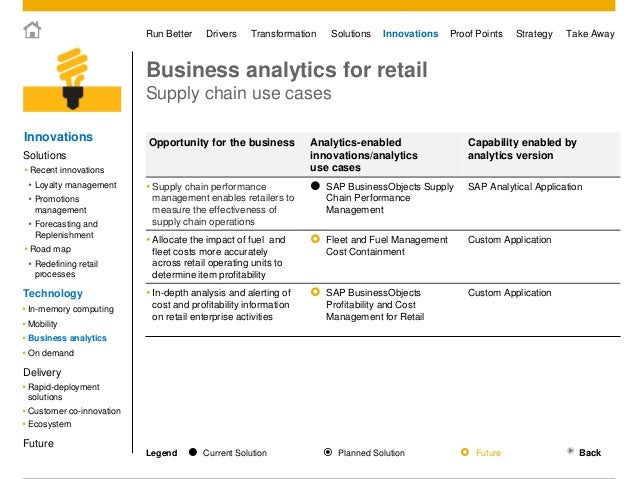Open the Drivers tab
Image resolution: width=638 pixels, height=479 pixels.
coord(221,34)
